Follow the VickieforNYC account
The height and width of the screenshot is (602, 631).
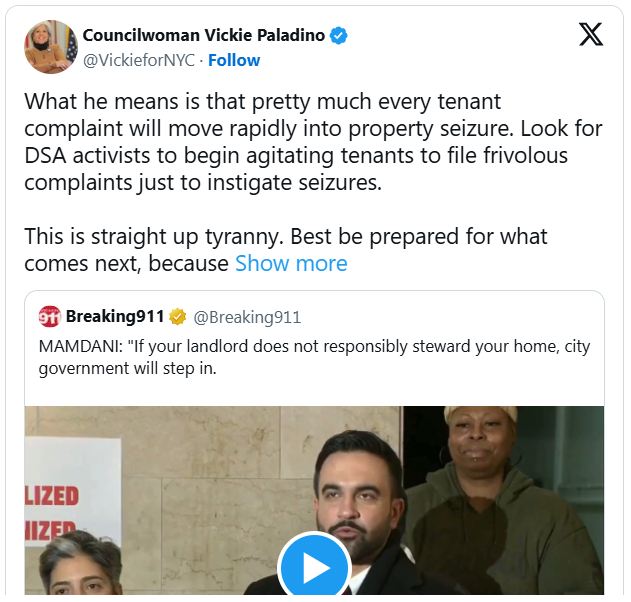pyautogui.click(x=233, y=60)
